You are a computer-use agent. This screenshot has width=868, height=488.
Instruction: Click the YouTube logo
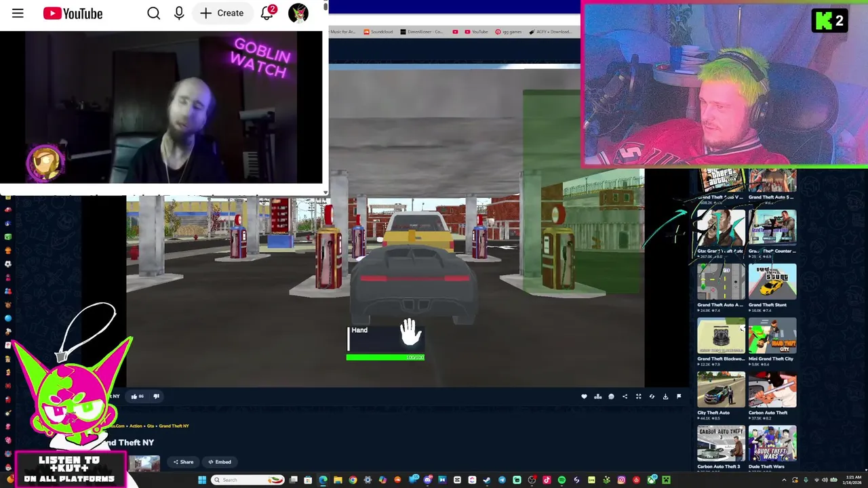(73, 14)
